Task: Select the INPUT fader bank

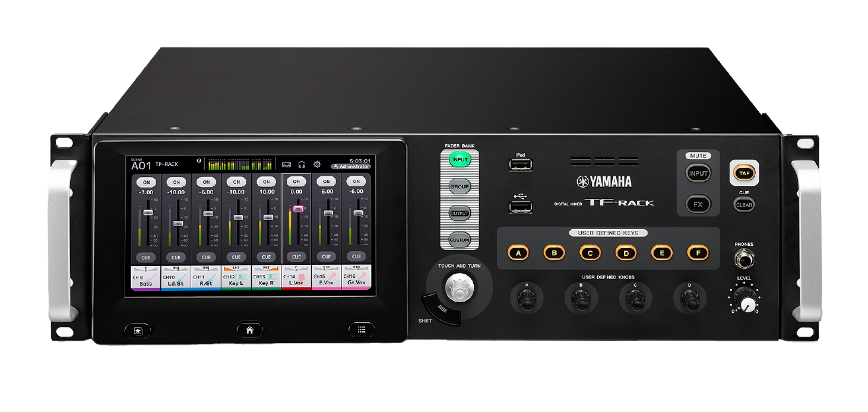Action: coord(460,160)
